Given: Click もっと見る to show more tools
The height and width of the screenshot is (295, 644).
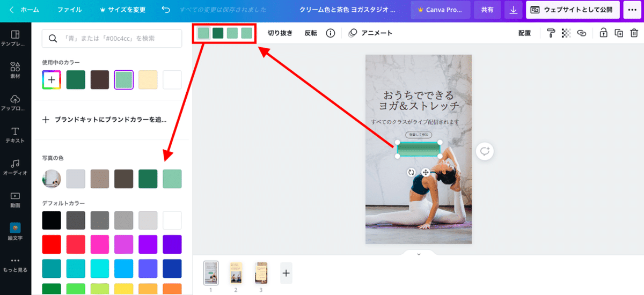Looking at the screenshot, I should click(x=15, y=264).
